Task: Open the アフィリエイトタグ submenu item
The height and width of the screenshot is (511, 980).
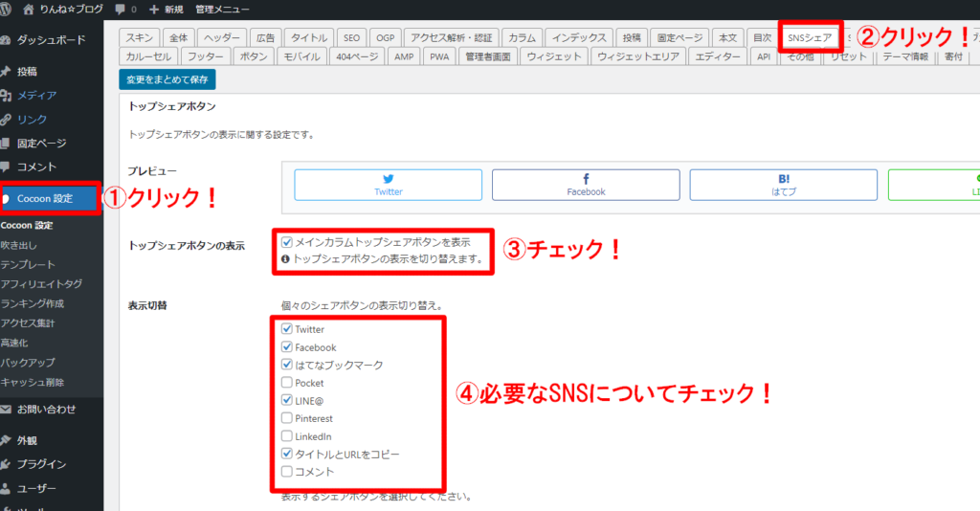Action: click(41, 283)
